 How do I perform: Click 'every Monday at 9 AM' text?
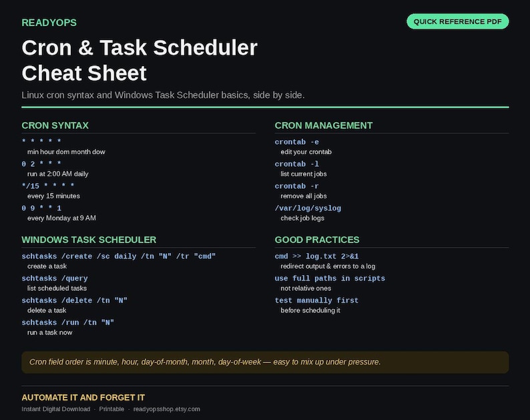coord(61,218)
